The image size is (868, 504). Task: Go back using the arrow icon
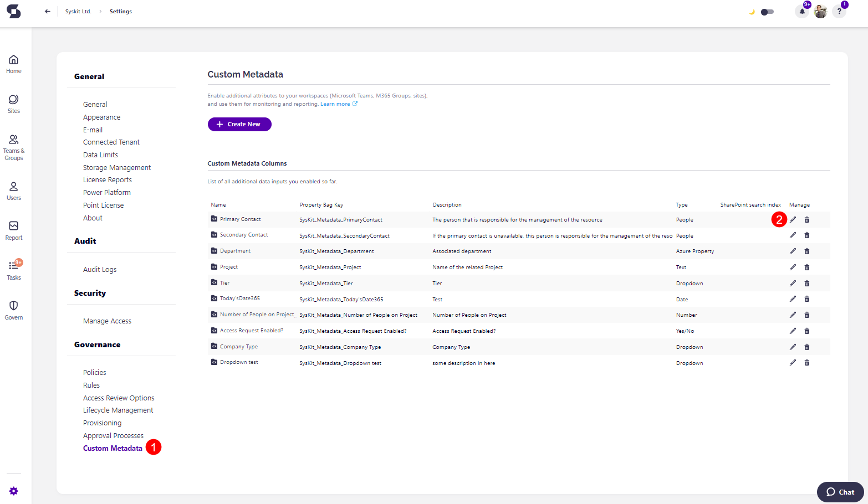pyautogui.click(x=48, y=11)
